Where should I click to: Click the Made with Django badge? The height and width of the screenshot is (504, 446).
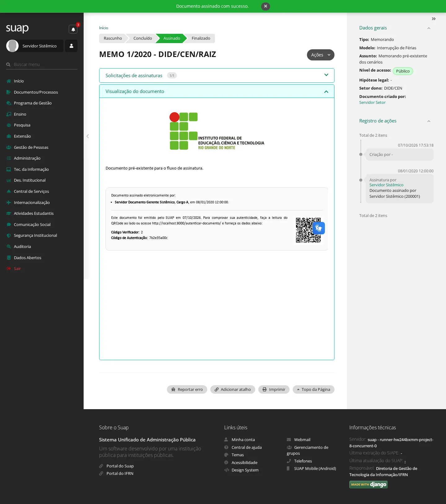(x=368, y=484)
